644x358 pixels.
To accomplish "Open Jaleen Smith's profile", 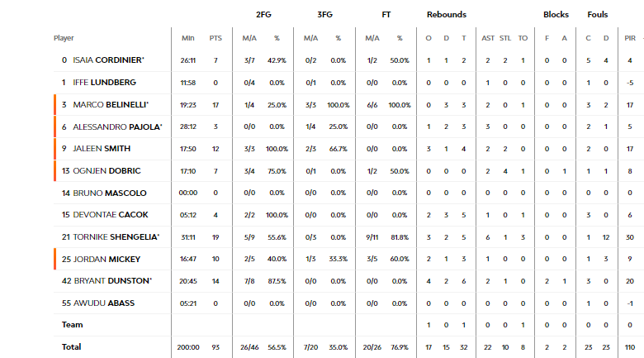I will [x=102, y=149].
